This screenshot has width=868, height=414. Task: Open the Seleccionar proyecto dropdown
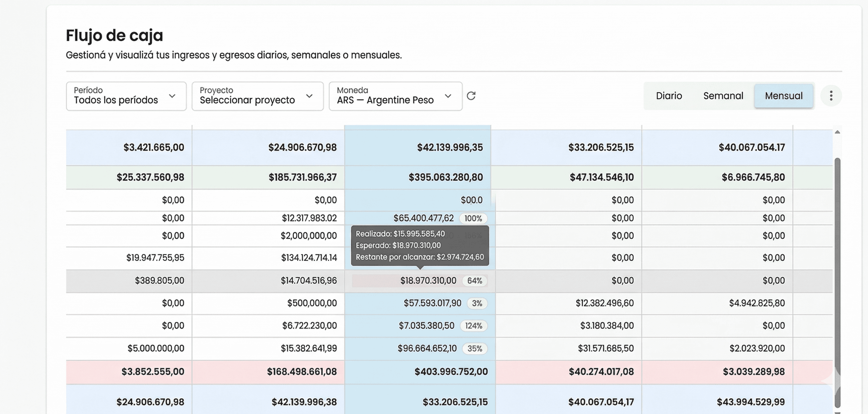pyautogui.click(x=257, y=96)
